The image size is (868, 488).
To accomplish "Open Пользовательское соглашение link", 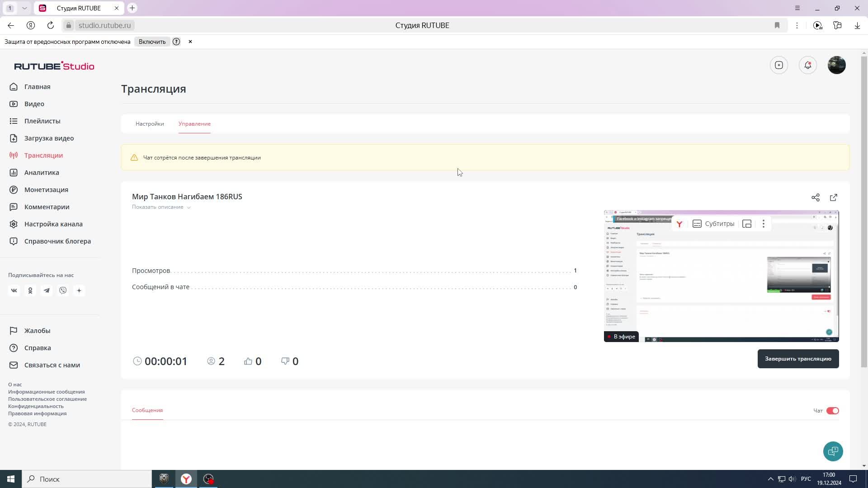I will pyautogui.click(x=47, y=399).
